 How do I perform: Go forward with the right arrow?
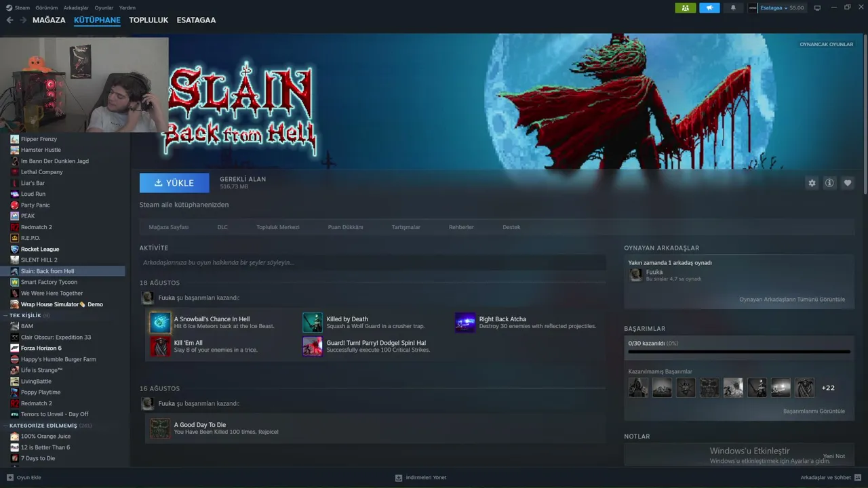click(x=23, y=20)
